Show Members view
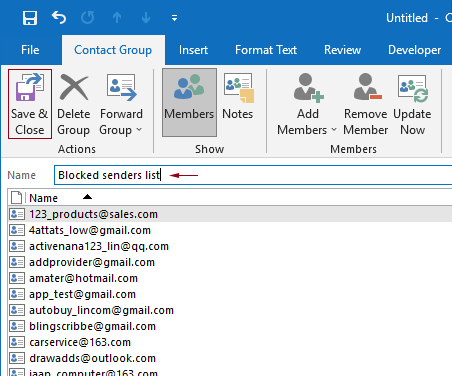Screen dimensions: 452x376 (x=189, y=103)
